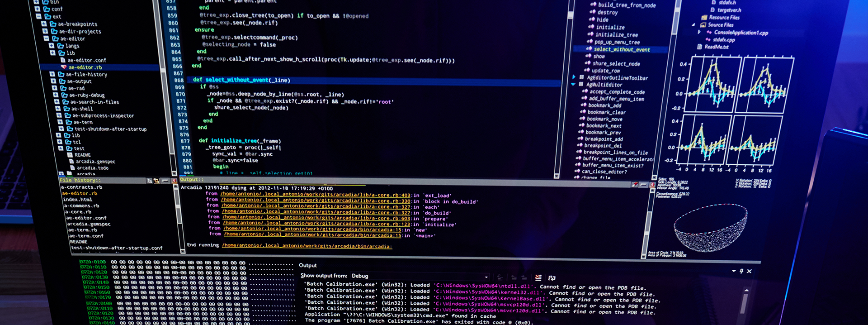Expand the tcl folder

pyautogui.click(x=60, y=142)
